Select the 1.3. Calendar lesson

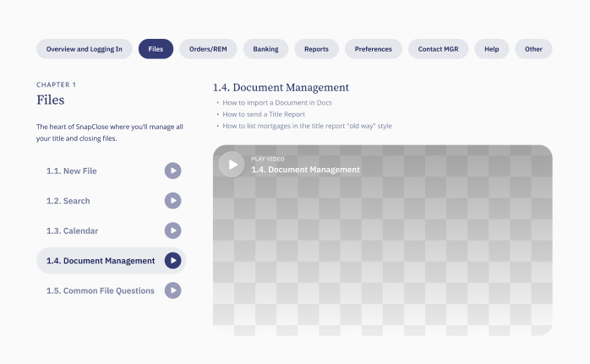pyautogui.click(x=73, y=231)
